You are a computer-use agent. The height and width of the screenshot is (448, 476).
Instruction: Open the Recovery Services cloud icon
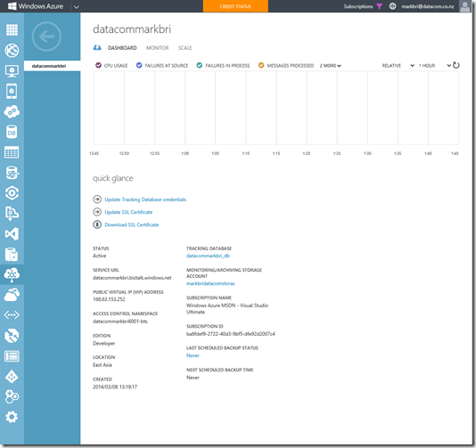[x=12, y=295]
